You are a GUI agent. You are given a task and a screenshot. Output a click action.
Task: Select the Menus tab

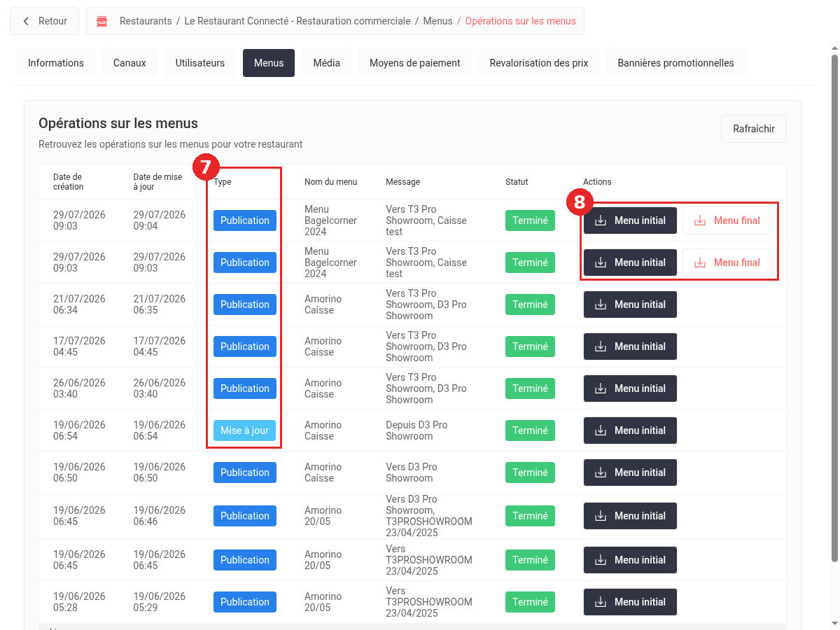pos(269,63)
